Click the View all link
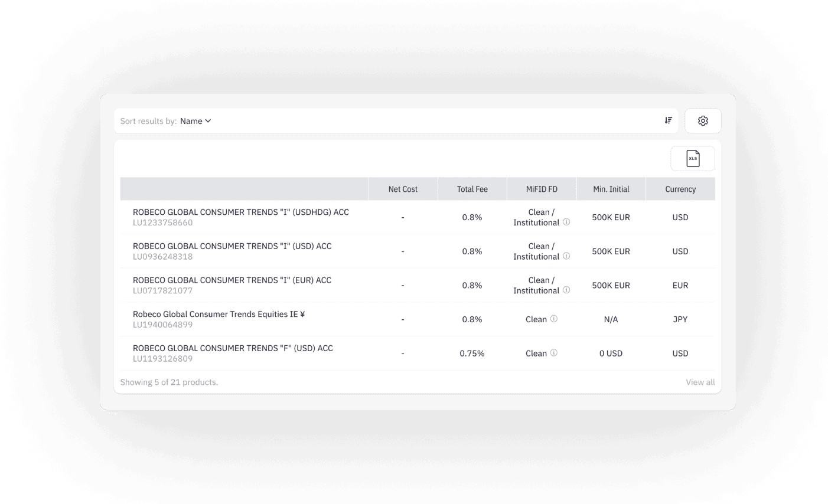 (x=700, y=382)
